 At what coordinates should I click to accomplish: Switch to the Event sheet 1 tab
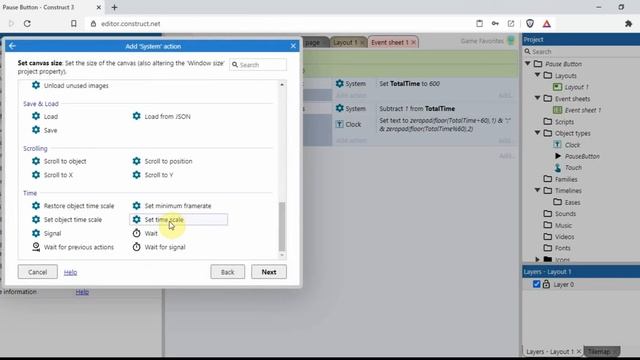(x=389, y=42)
